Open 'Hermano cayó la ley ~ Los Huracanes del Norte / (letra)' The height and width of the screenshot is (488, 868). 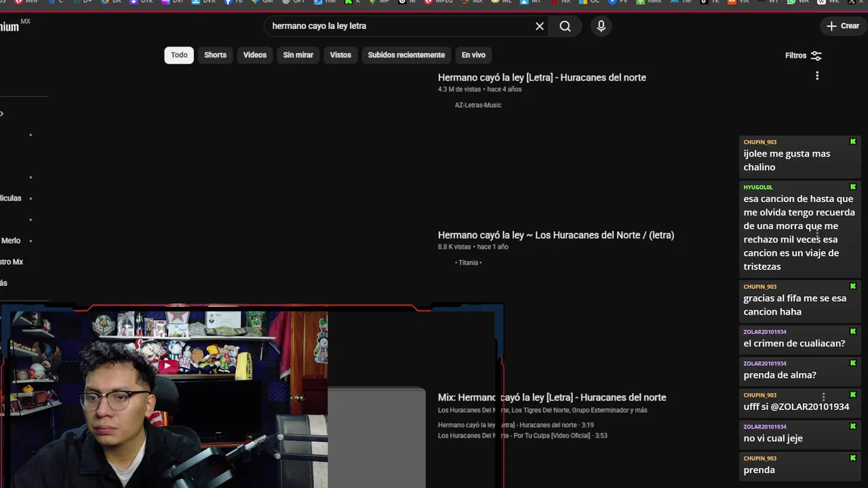click(x=556, y=235)
